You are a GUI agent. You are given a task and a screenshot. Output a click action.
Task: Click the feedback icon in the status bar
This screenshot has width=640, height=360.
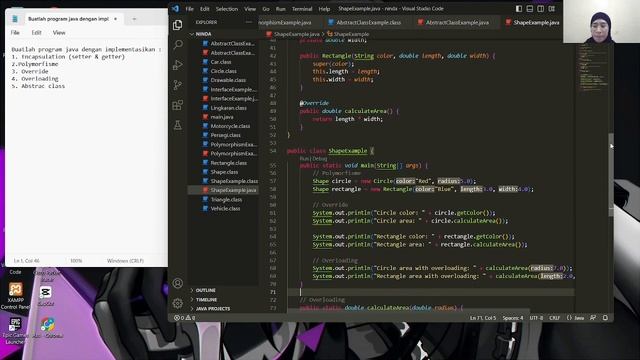coord(593,318)
